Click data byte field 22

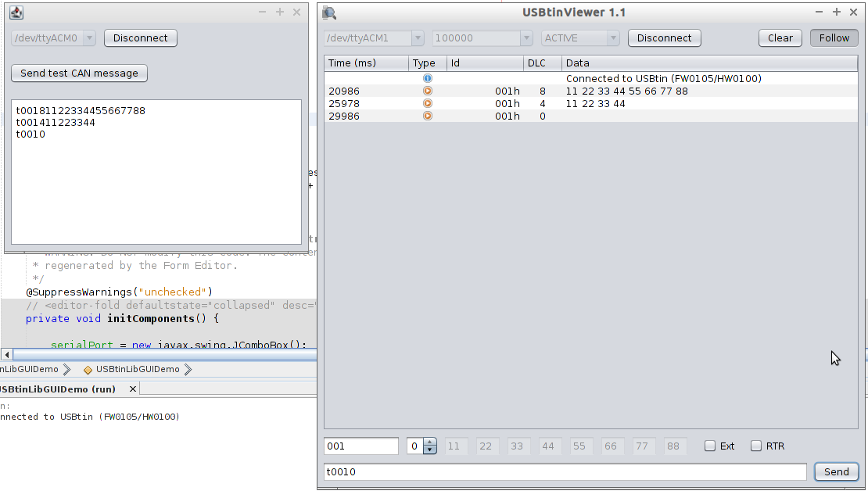tap(487, 446)
